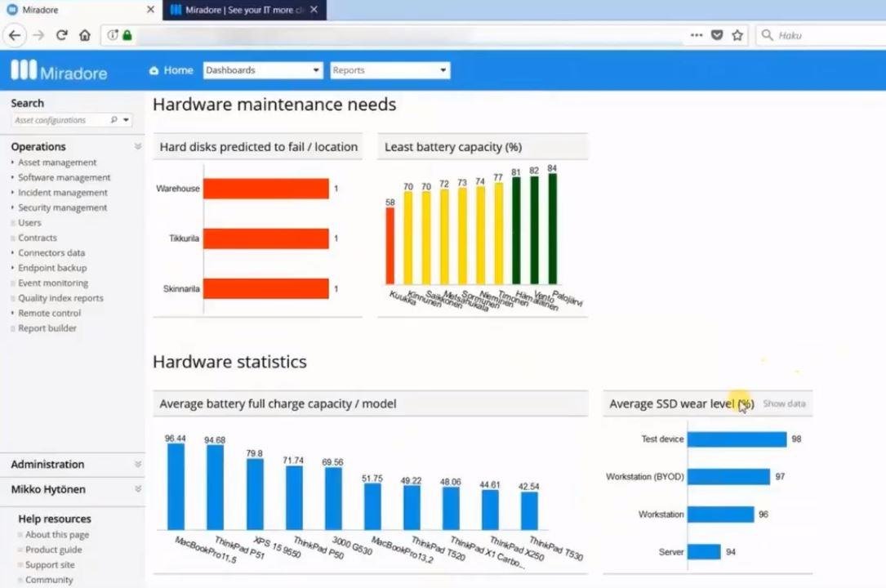Open the Community link

pyautogui.click(x=49, y=580)
